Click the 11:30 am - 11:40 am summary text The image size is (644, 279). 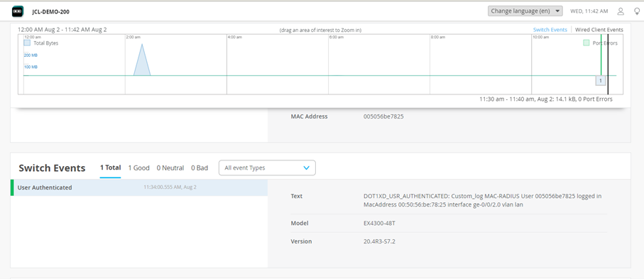546,99
